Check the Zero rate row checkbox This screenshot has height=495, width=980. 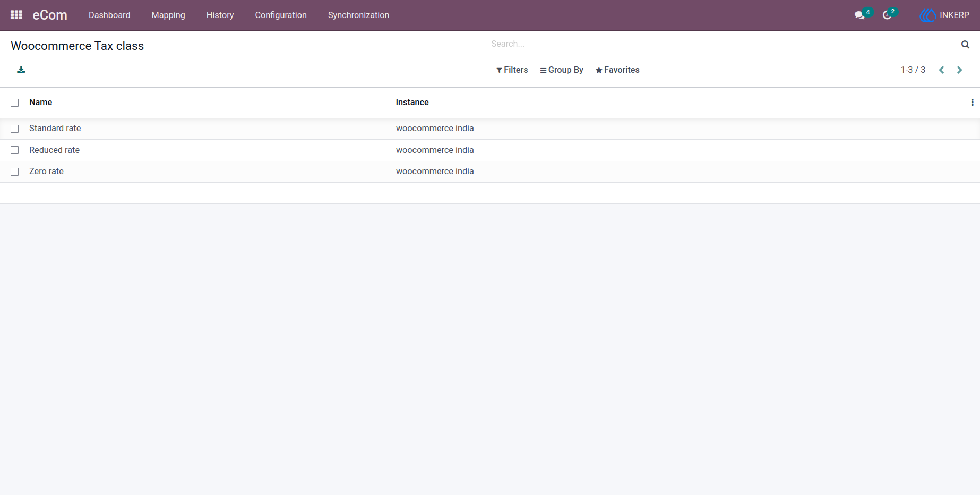tap(15, 172)
